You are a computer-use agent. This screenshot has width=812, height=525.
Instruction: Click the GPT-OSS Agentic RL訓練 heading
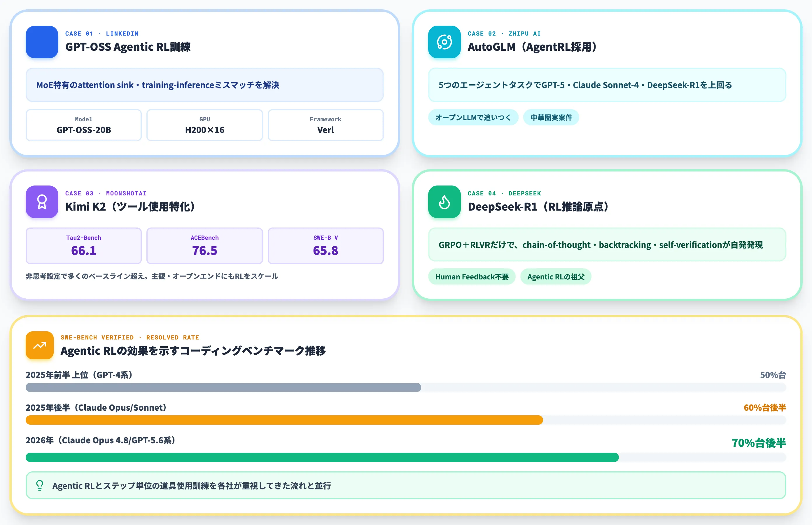pos(128,47)
